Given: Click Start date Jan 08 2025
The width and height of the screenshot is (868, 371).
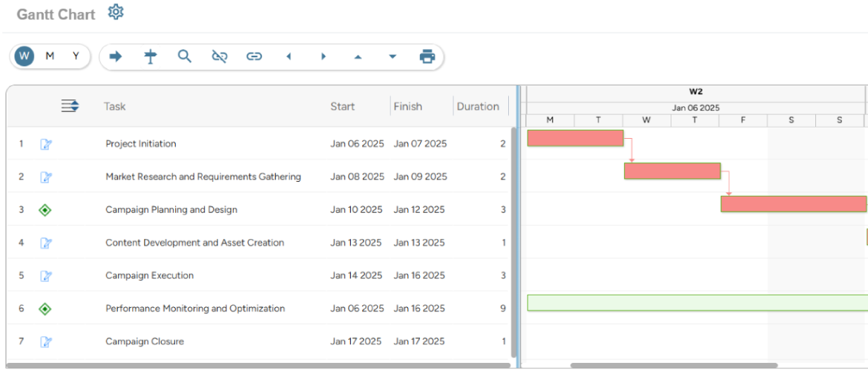Looking at the screenshot, I should pyautogui.click(x=357, y=177).
